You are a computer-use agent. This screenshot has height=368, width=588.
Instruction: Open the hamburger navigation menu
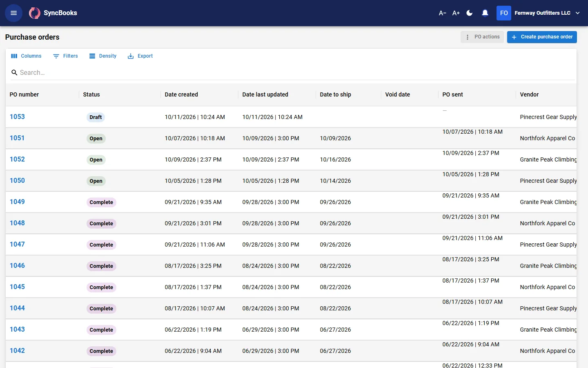point(13,13)
